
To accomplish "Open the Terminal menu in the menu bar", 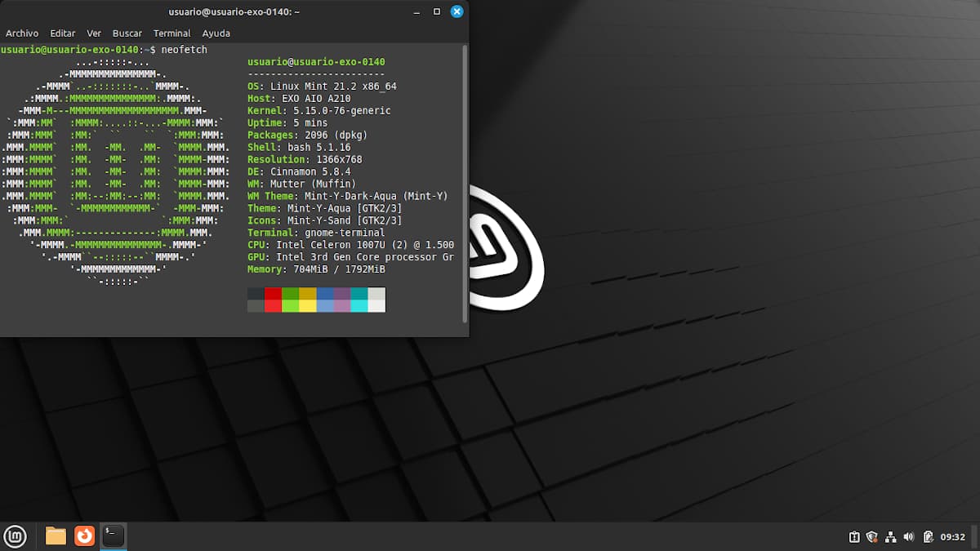I will point(172,33).
